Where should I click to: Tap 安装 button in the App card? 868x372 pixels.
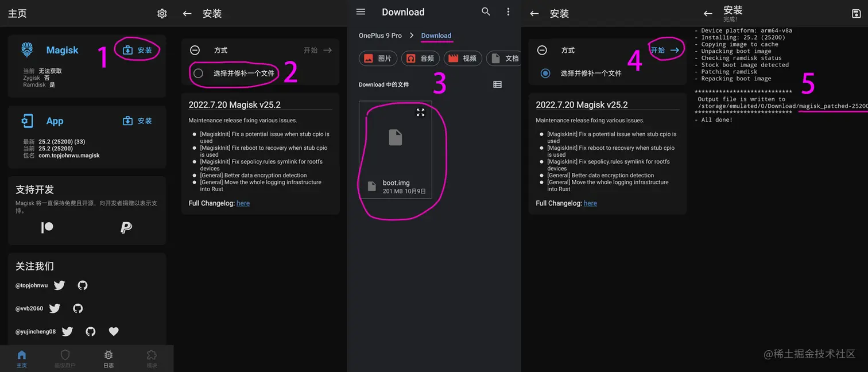coord(138,121)
